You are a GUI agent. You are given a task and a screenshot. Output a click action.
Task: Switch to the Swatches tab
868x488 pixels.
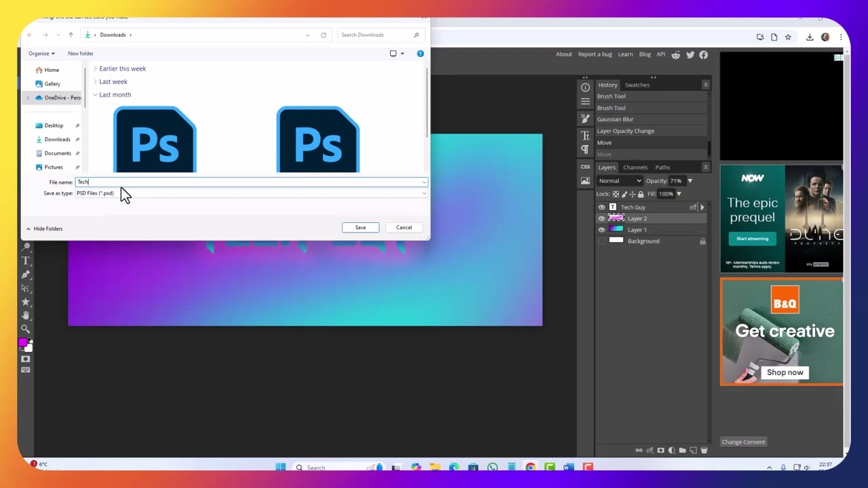pos(637,85)
